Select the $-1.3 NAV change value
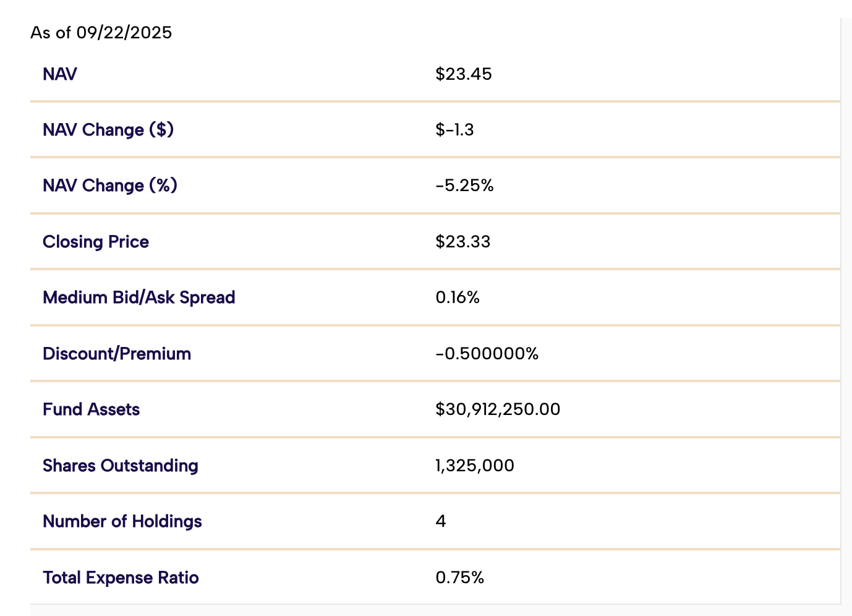The width and height of the screenshot is (852, 616). (x=454, y=130)
